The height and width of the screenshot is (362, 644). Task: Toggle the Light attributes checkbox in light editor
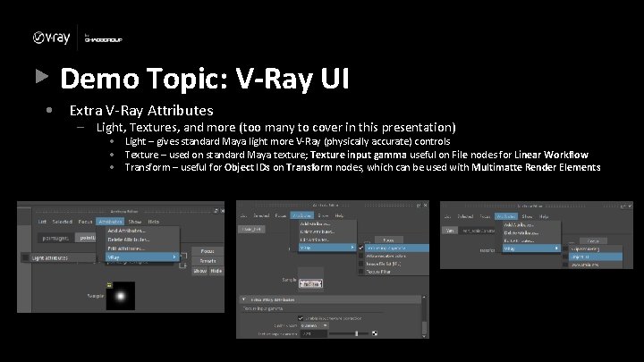coord(25,257)
